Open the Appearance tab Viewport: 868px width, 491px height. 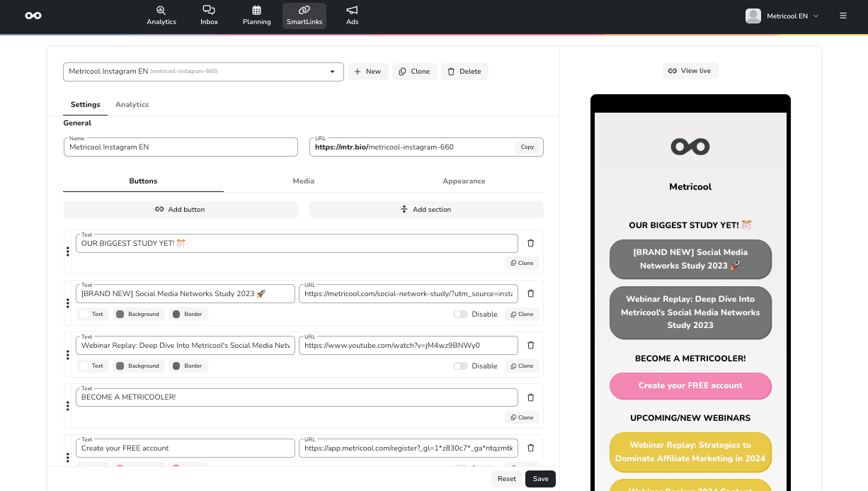(x=464, y=181)
